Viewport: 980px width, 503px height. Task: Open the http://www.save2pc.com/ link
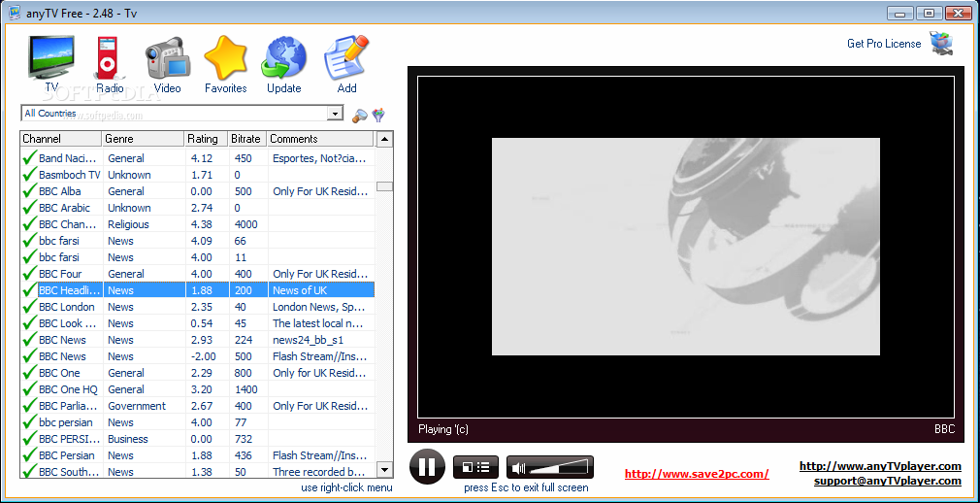point(697,474)
